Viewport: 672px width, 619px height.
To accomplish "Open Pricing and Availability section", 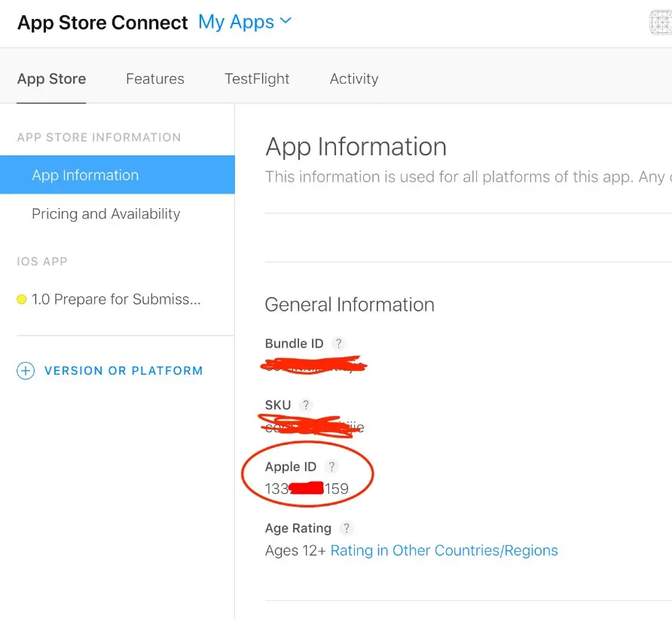I will point(106,213).
